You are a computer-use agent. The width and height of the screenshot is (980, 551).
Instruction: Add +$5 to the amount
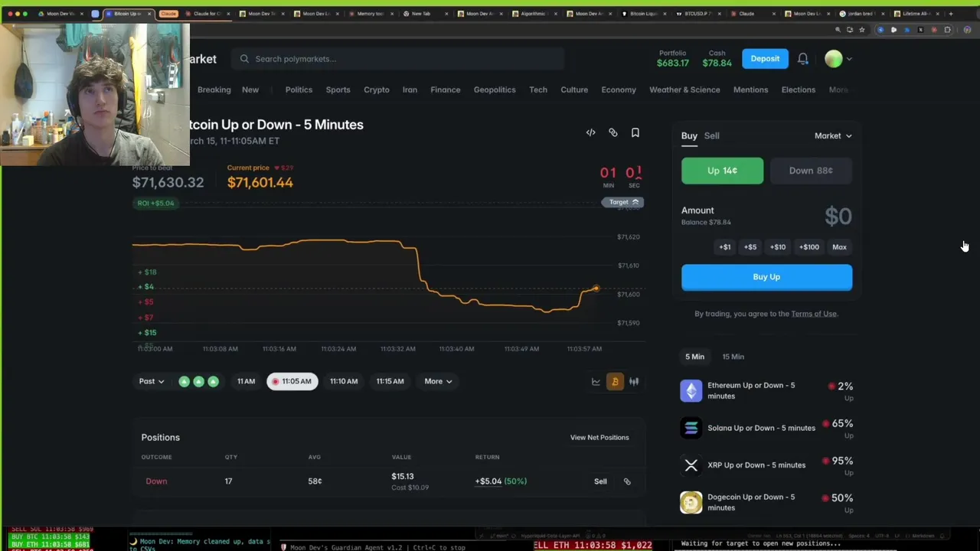tap(750, 247)
